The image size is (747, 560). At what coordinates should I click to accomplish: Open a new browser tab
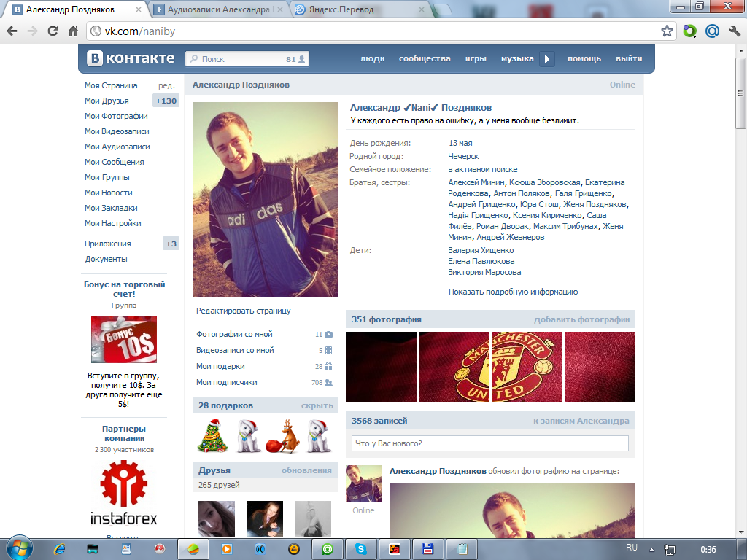443,9
